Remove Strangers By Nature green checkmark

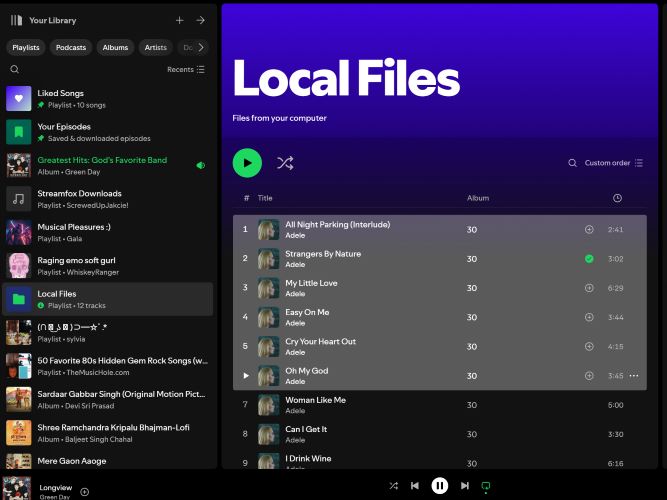[x=589, y=259]
